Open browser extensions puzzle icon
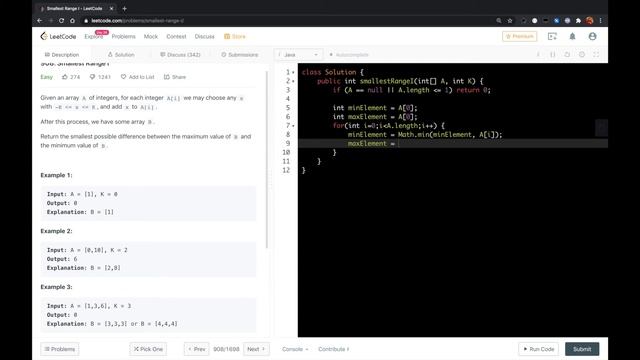Screen dimensions: 640x360 578,20
